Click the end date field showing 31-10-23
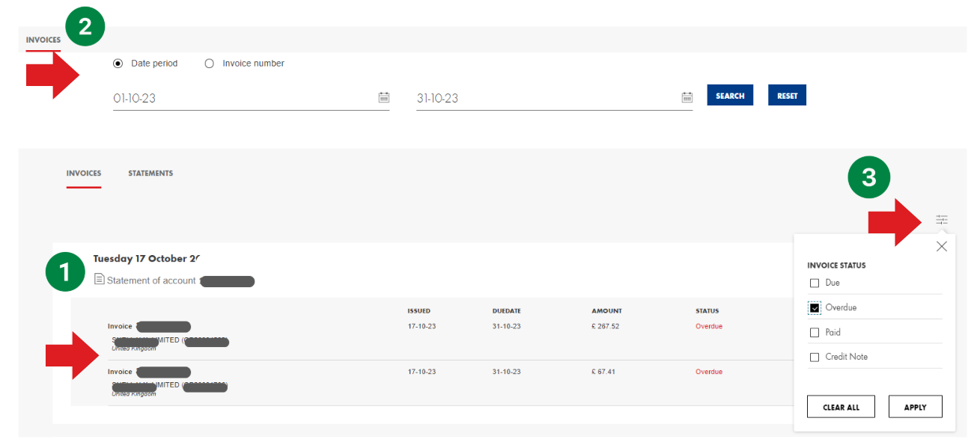 pyautogui.click(x=524, y=97)
